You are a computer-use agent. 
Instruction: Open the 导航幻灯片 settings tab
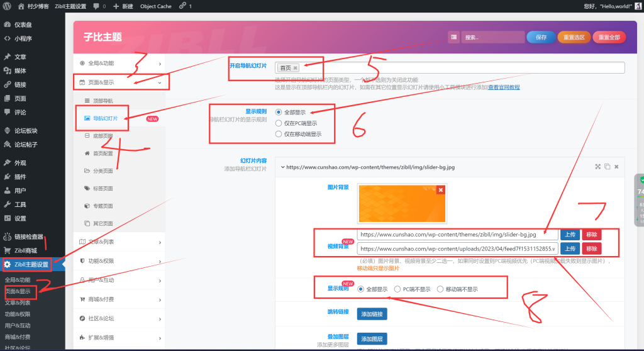119,118
